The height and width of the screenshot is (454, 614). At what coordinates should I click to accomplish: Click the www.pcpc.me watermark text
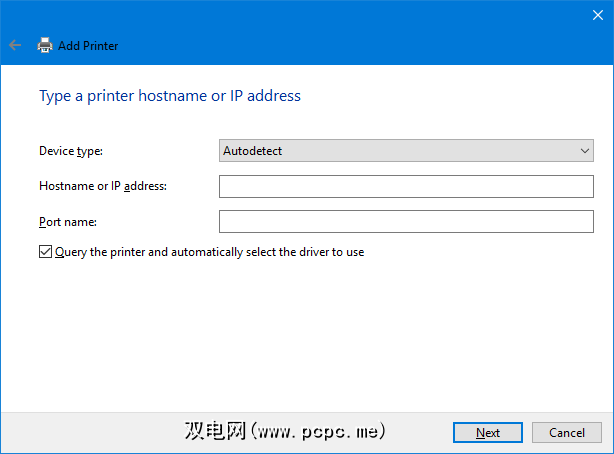(x=318, y=432)
